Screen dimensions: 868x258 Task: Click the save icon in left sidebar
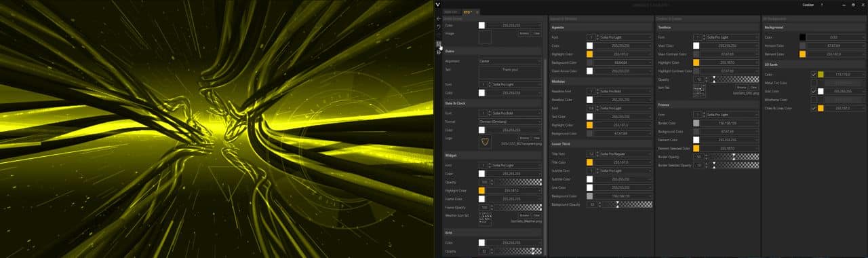439,43
